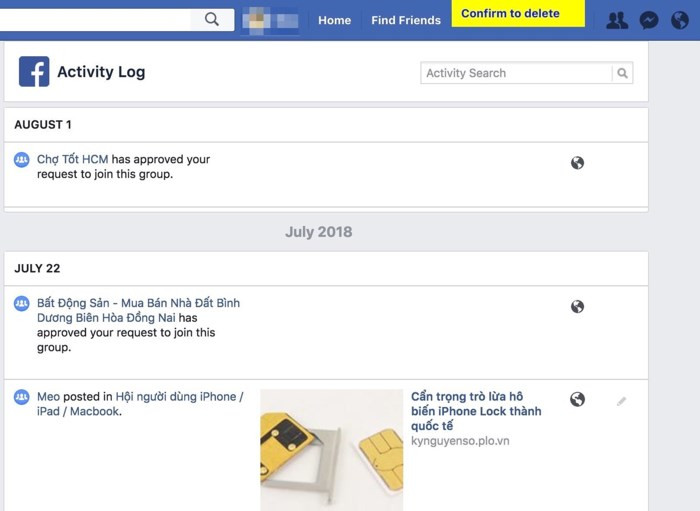This screenshot has height=511, width=700.
Task: Open the Notifications globe icon
Action: [680, 21]
